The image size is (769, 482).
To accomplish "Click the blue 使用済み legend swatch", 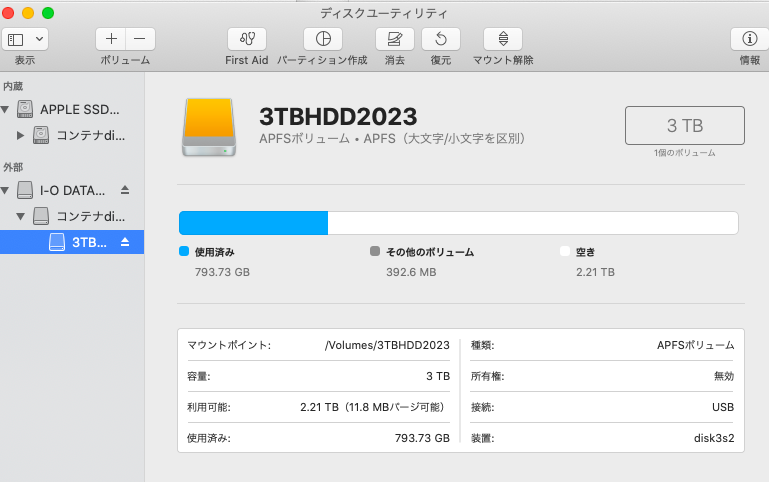I will 184,252.
